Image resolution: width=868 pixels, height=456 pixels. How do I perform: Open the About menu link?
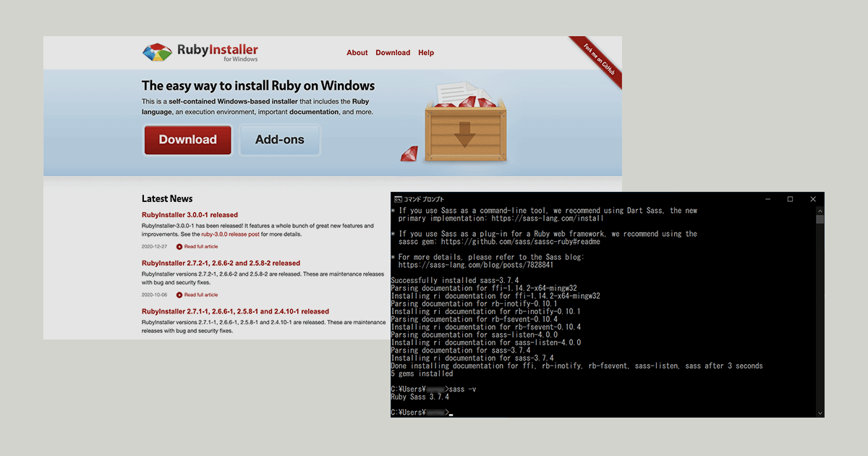357,53
